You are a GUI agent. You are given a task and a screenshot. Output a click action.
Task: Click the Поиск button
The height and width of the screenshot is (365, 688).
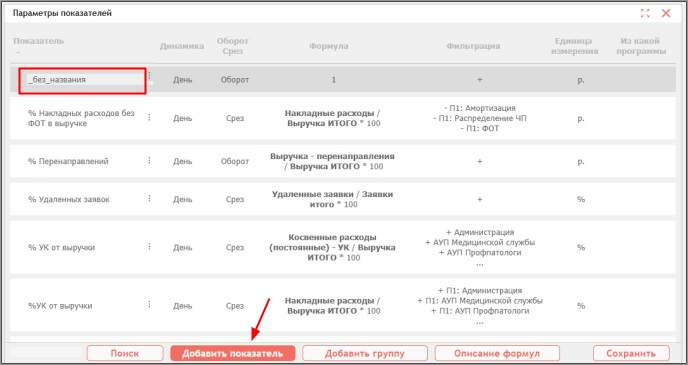[125, 353]
